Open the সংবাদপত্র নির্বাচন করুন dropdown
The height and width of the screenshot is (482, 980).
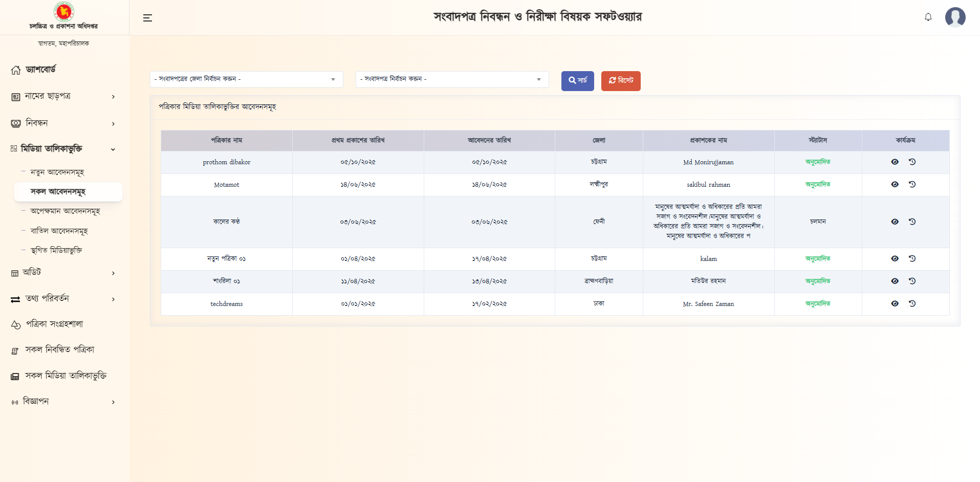(x=452, y=79)
